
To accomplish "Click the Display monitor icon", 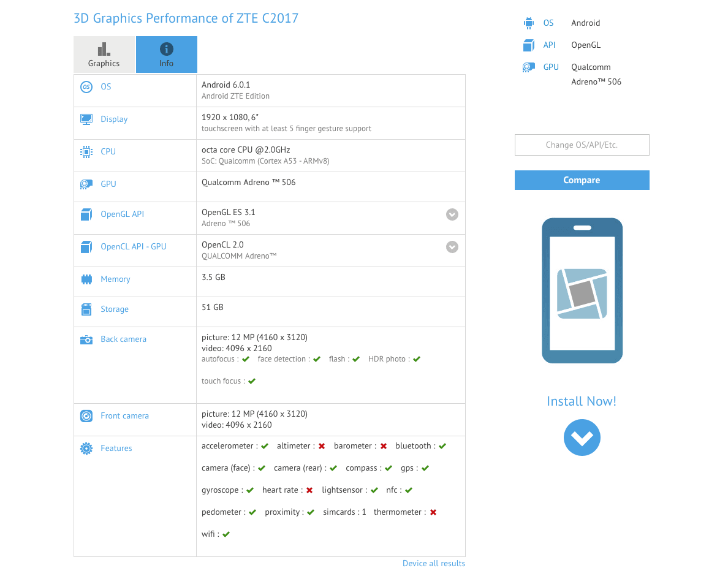I will (86, 119).
